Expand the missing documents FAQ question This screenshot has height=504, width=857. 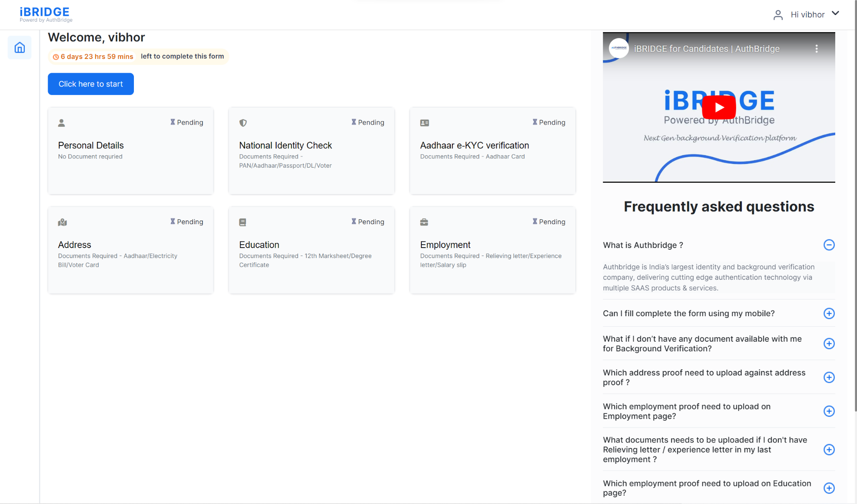coord(829,343)
